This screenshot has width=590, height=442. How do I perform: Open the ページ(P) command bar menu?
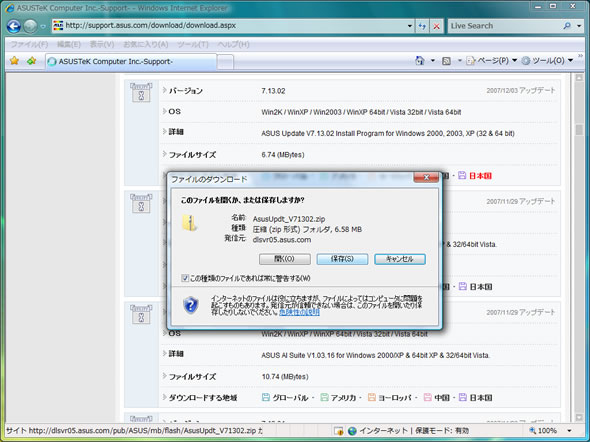(x=492, y=61)
